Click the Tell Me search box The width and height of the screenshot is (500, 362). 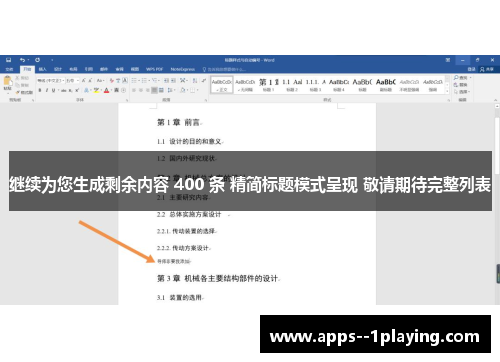[x=224, y=69]
